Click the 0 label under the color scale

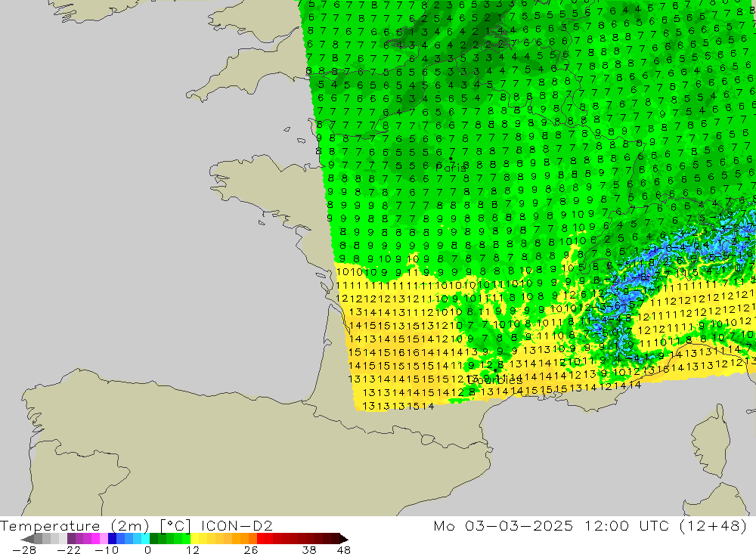[147, 549]
